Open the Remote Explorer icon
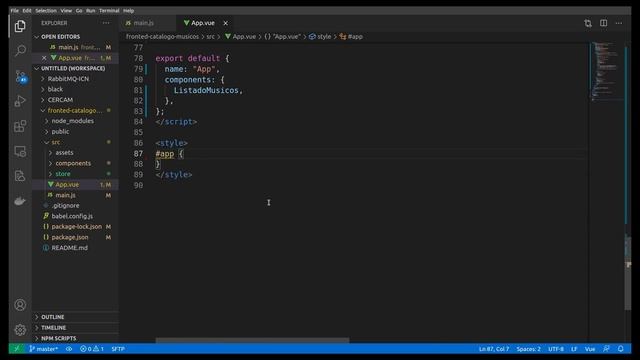Viewport: 640px width, 360px height. [x=20, y=151]
